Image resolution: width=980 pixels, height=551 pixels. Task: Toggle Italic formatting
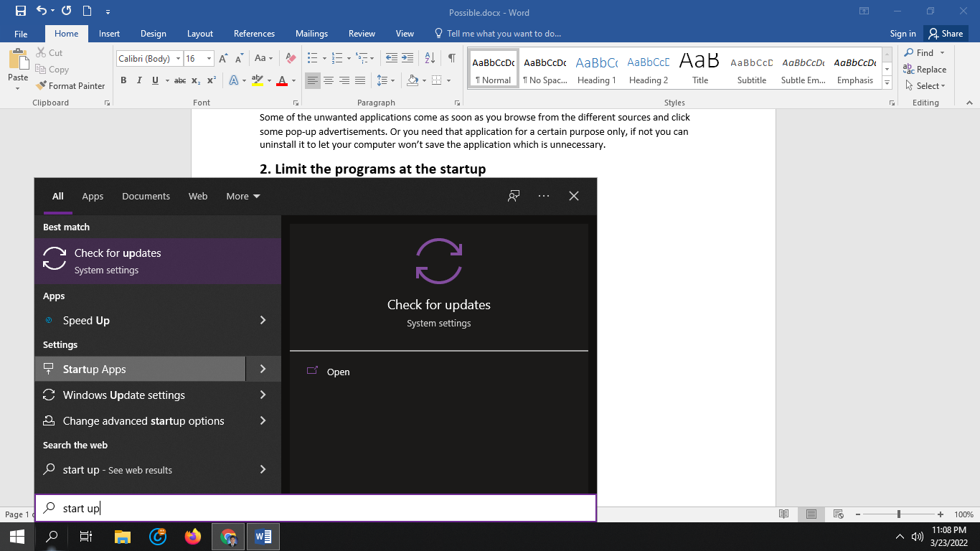139,80
